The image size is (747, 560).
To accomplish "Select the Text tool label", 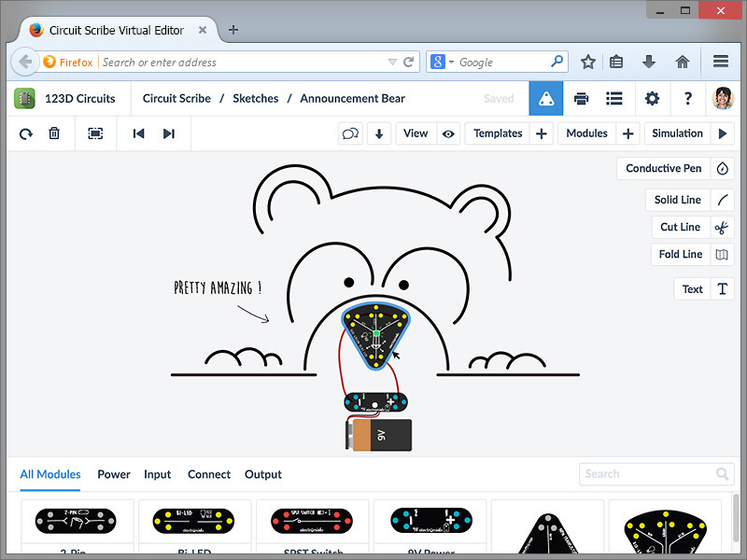I will point(692,289).
